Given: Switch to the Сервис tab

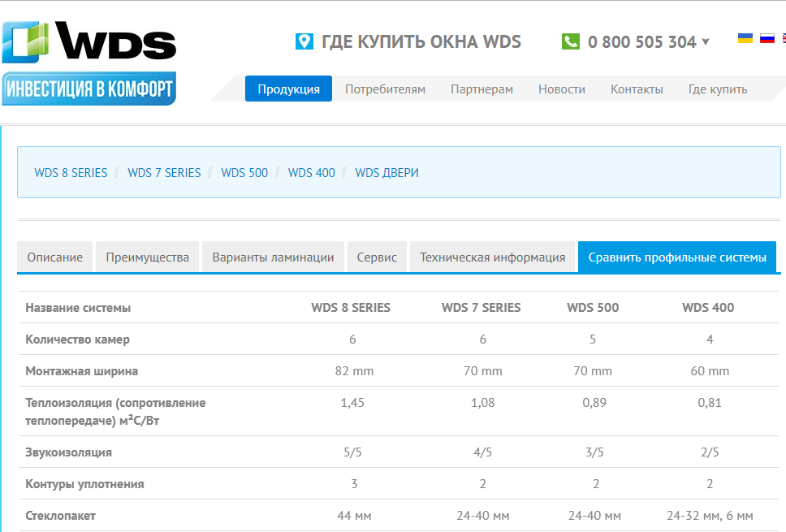Looking at the screenshot, I should click(377, 257).
